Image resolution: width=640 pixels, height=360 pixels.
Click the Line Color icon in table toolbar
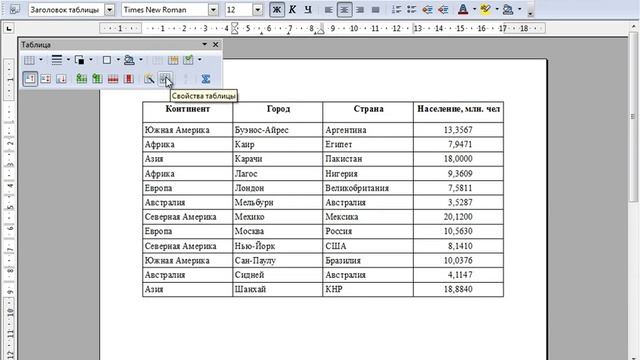[x=80, y=60]
